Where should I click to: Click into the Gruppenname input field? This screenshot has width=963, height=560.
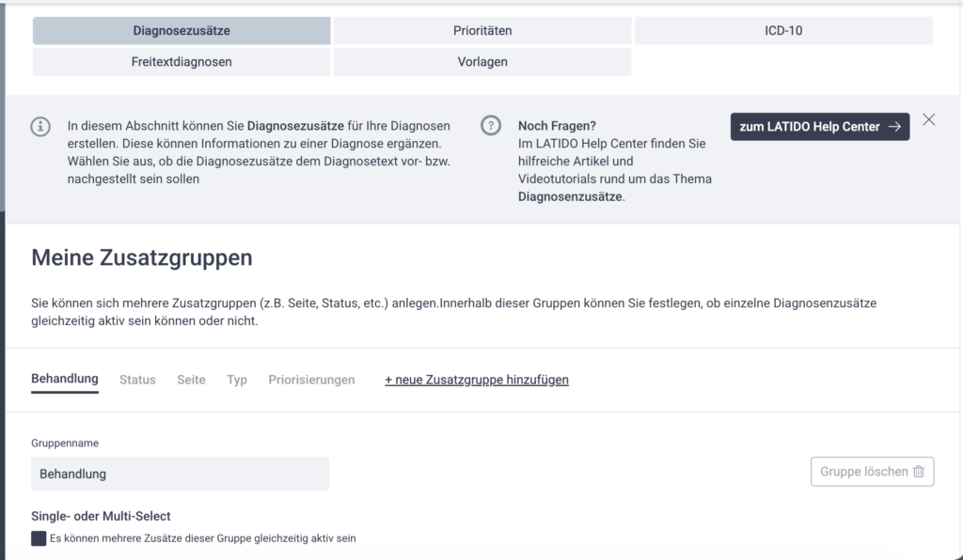[x=180, y=474]
